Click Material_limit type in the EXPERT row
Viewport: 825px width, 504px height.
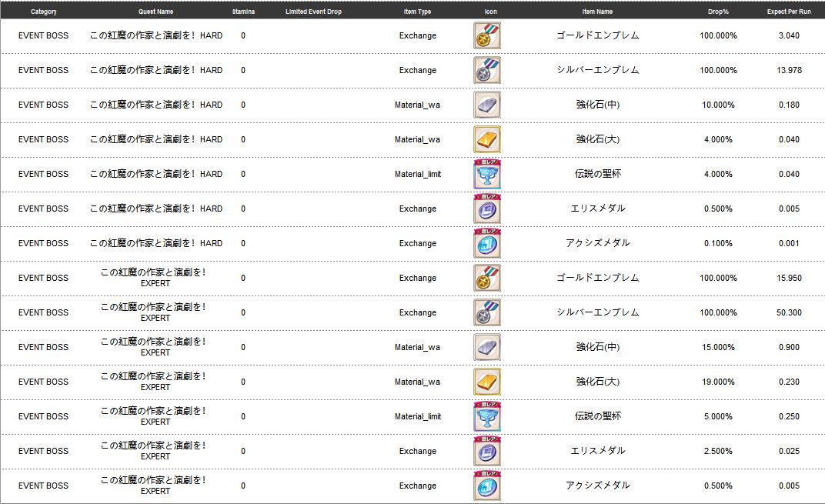[418, 417]
